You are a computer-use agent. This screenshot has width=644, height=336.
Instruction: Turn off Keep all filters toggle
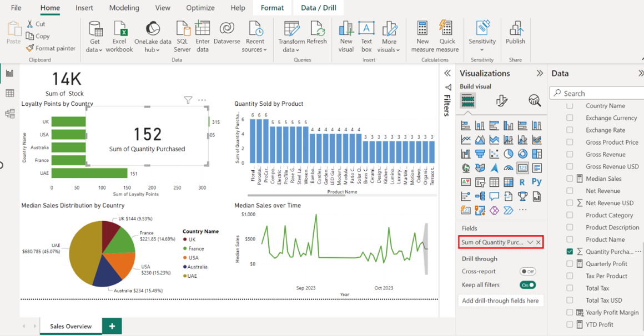coord(527,285)
